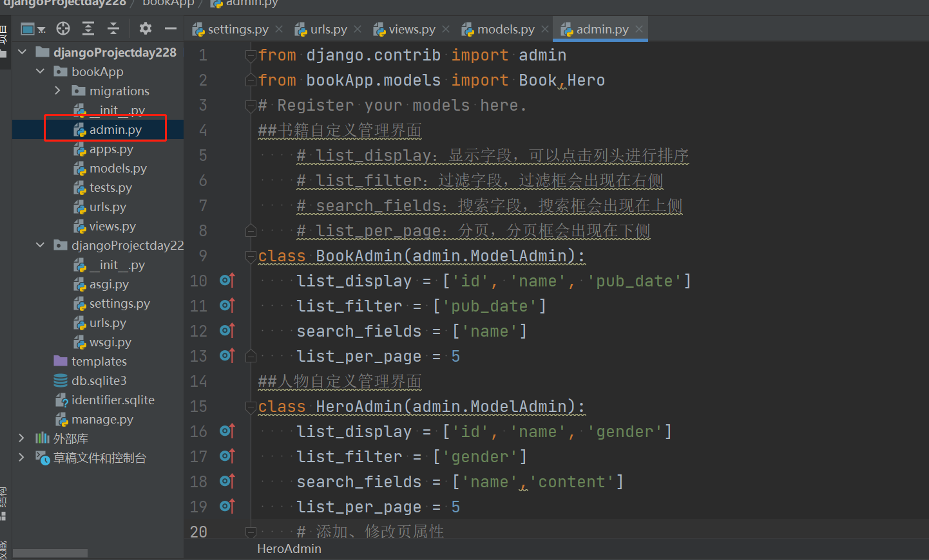Screen dimensions: 929x560
Task: Fold the BookAdmin class at line 9
Action: point(251,257)
